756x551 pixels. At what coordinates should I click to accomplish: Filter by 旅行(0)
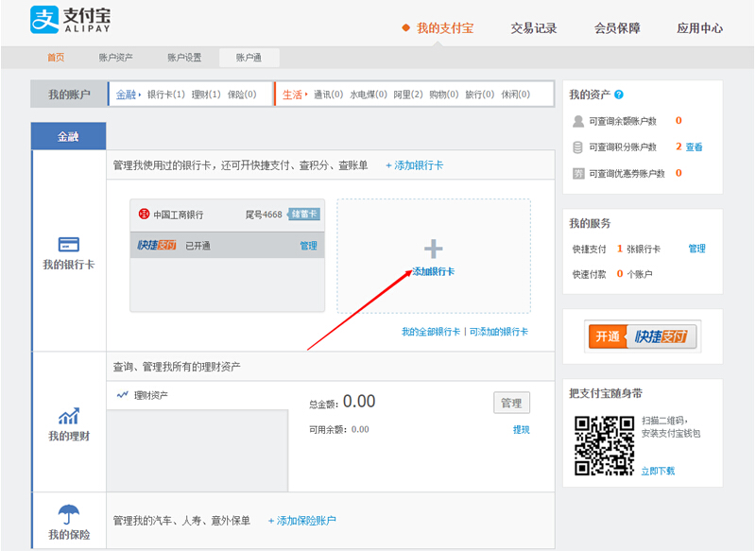[480, 95]
